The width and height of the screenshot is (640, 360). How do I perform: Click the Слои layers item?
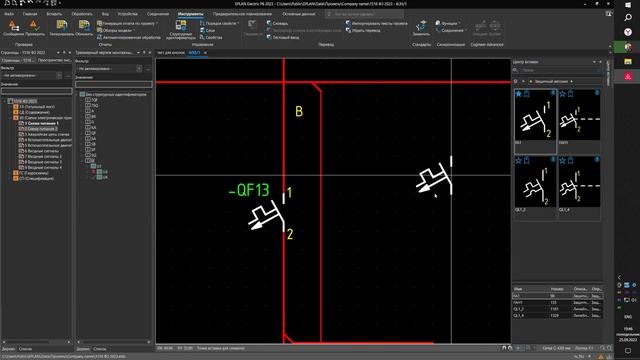pos(207,31)
